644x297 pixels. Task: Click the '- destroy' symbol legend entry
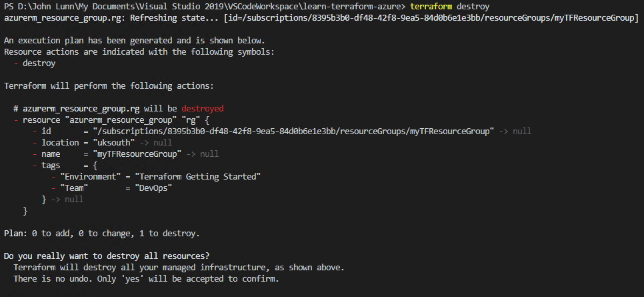click(33, 63)
